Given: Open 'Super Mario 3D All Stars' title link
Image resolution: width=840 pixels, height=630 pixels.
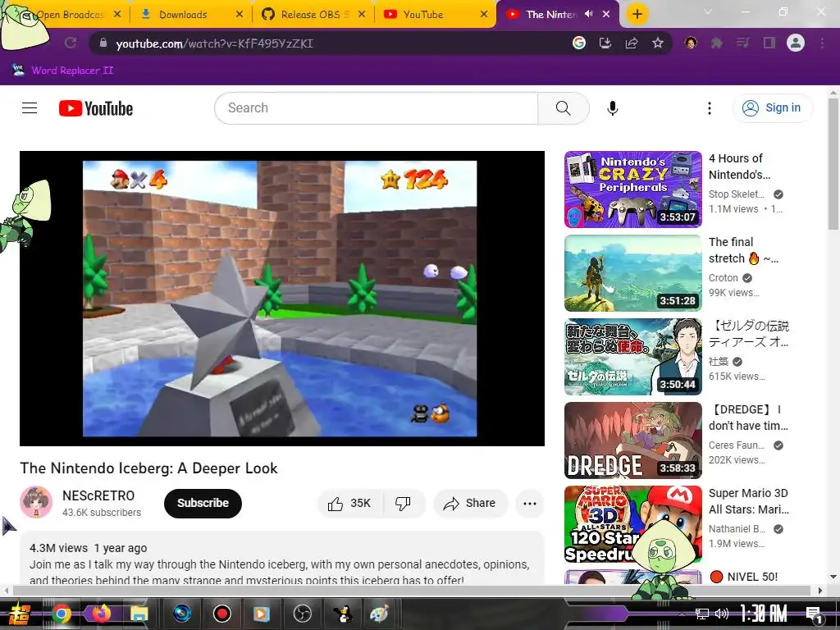Looking at the screenshot, I should coord(749,501).
